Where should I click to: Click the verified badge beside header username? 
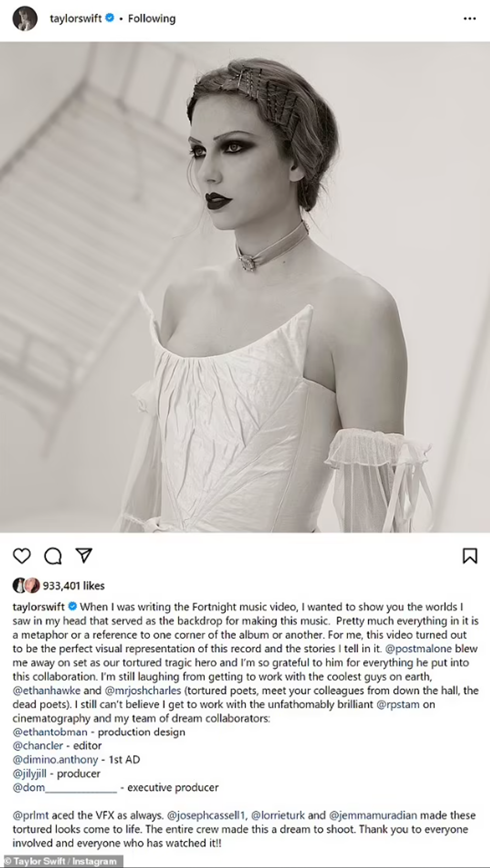pyautogui.click(x=109, y=18)
